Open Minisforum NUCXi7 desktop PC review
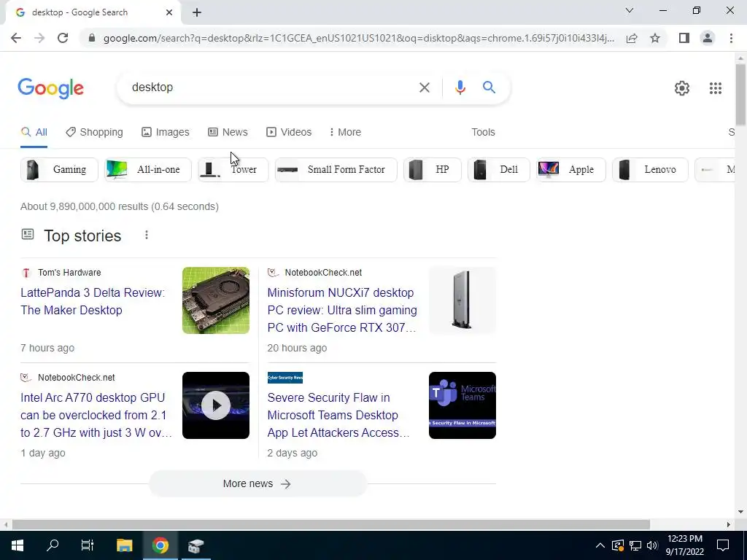This screenshot has width=747, height=560. (x=342, y=310)
